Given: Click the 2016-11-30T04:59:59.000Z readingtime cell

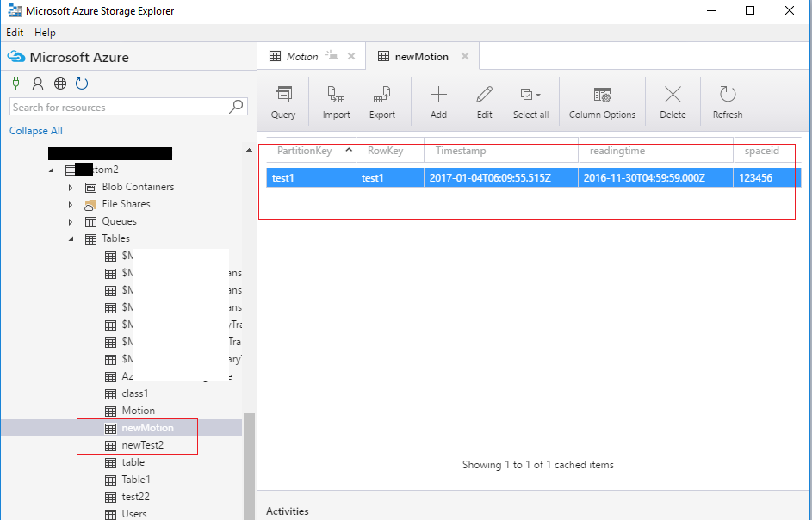Looking at the screenshot, I should [x=655, y=177].
